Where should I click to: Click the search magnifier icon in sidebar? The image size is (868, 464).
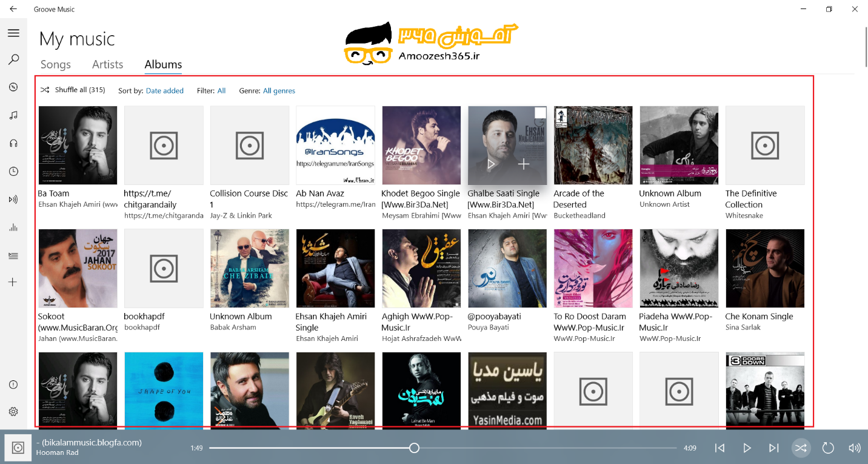[x=13, y=59]
